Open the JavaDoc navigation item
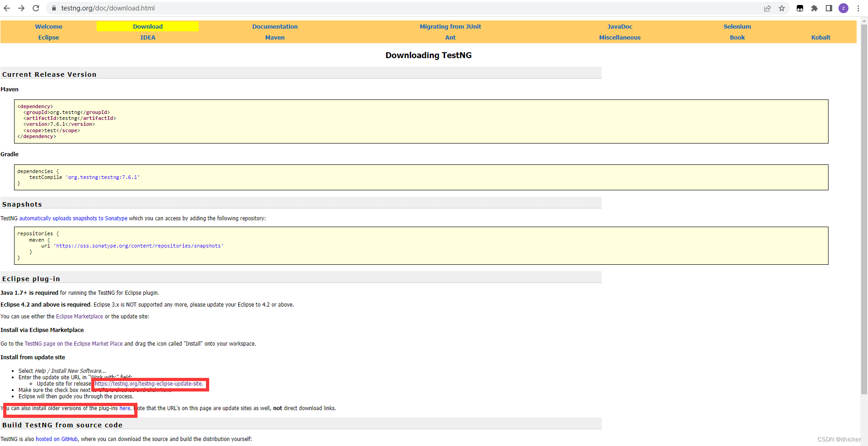Viewport: 868px width, 446px height. pos(620,26)
